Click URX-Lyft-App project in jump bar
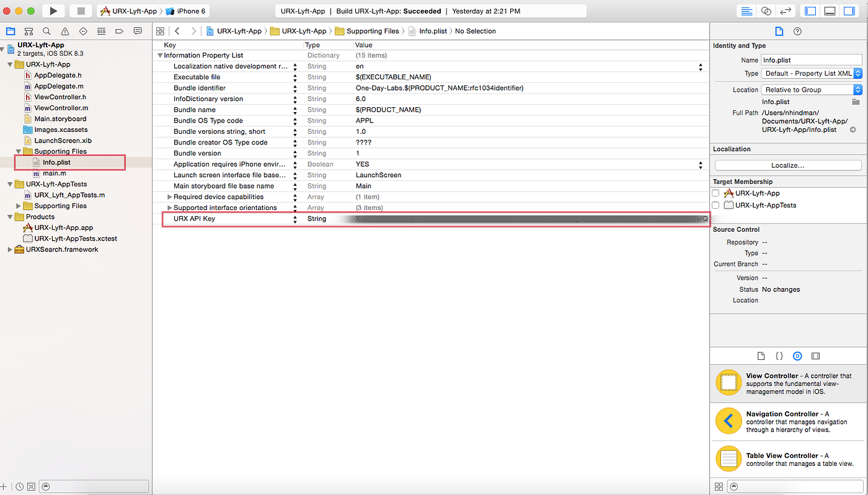Screen dimensions: 868x495 pyautogui.click(x=234, y=31)
